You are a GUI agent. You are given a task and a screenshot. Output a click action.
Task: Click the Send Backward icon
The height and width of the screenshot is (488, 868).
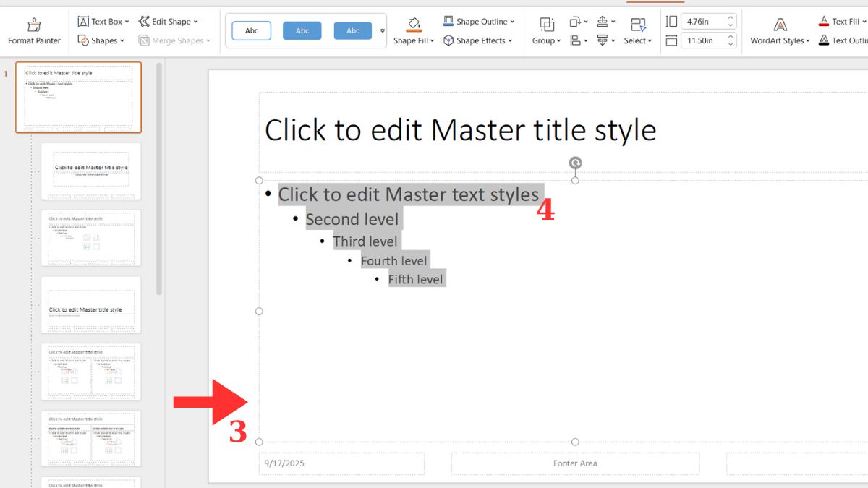pyautogui.click(x=602, y=40)
